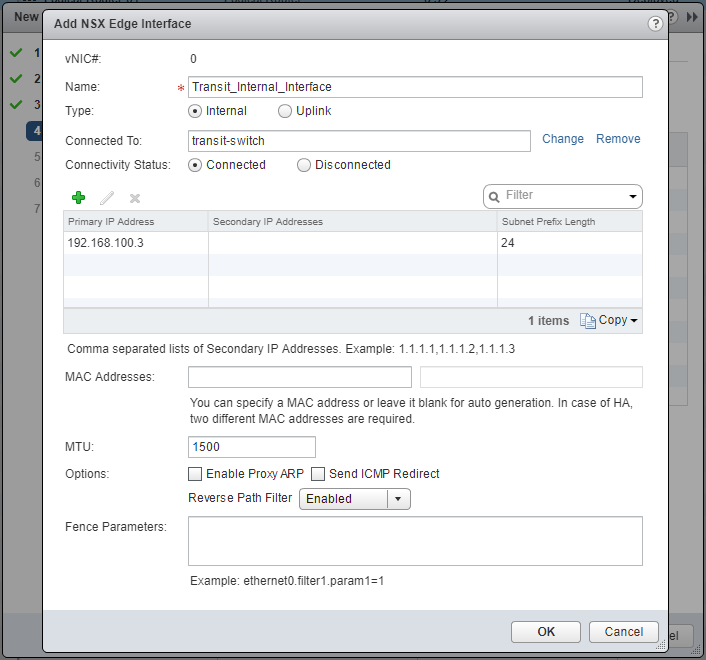Screen dimensions: 706x660
Task: Click the Remove link for transit-switch
Action: (x=618, y=139)
